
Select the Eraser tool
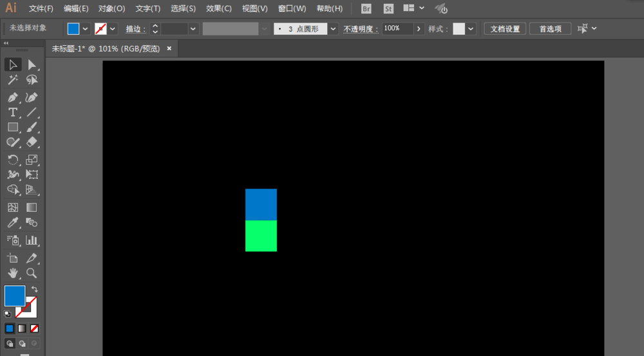(32, 142)
